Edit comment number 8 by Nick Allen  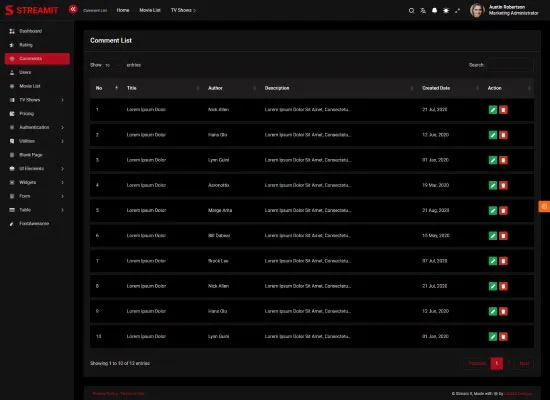click(x=493, y=286)
